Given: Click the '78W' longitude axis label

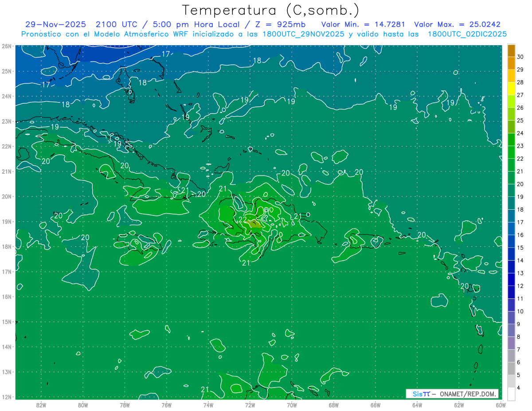Looking at the screenshot, I should click(x=125, y=405).
